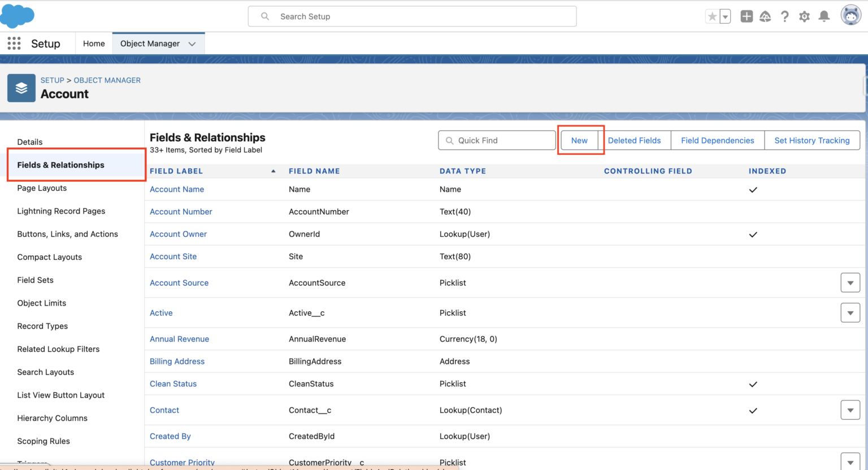
Task: Open the row actions dropdown for Active field
Action: point(850,312)
